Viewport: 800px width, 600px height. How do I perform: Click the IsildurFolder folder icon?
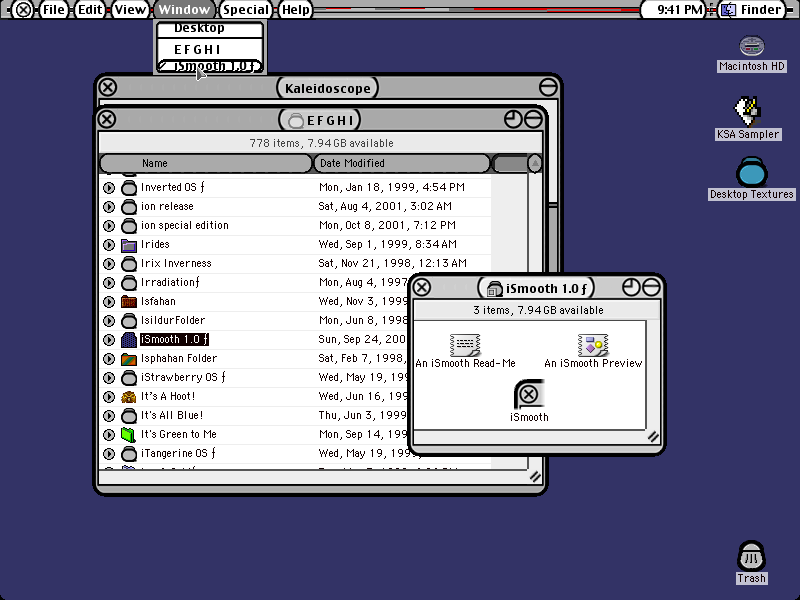pyautogui.click(x=129, y=321)
